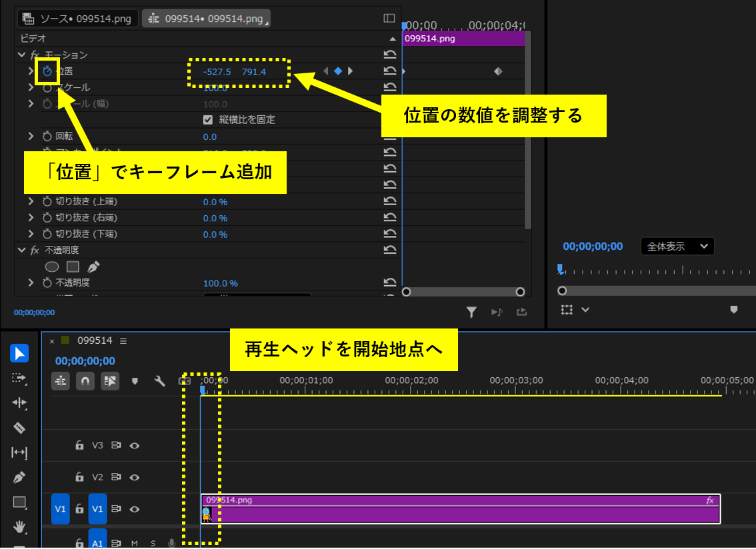756x549 pixels.
Task: Pick the Pen tool
Action: 19,476
